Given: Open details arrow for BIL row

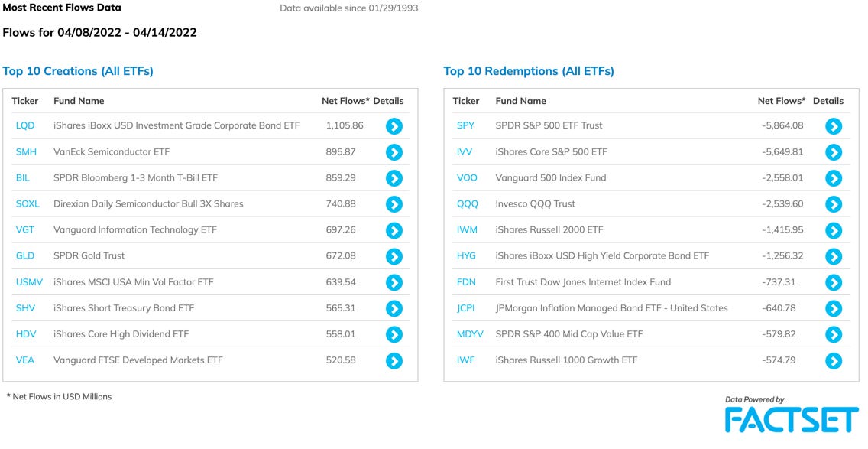Looking at the screenshot, I should point(394,178).
